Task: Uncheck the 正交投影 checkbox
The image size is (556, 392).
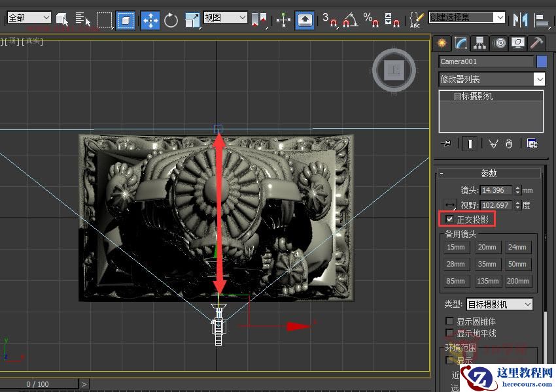Action: [450, 220]
